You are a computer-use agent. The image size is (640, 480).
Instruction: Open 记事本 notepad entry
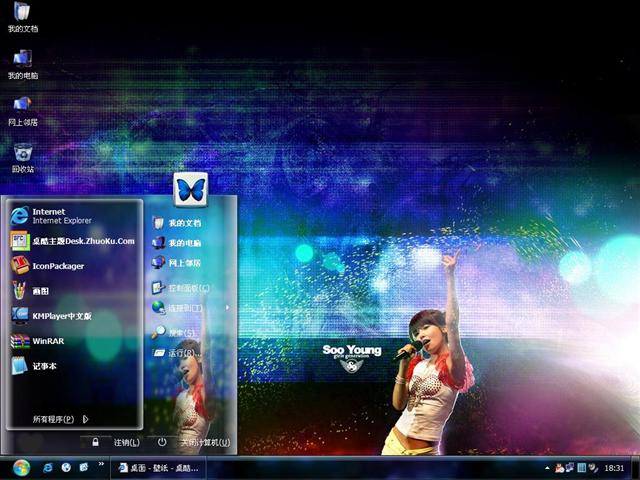(x=74, y=366)
